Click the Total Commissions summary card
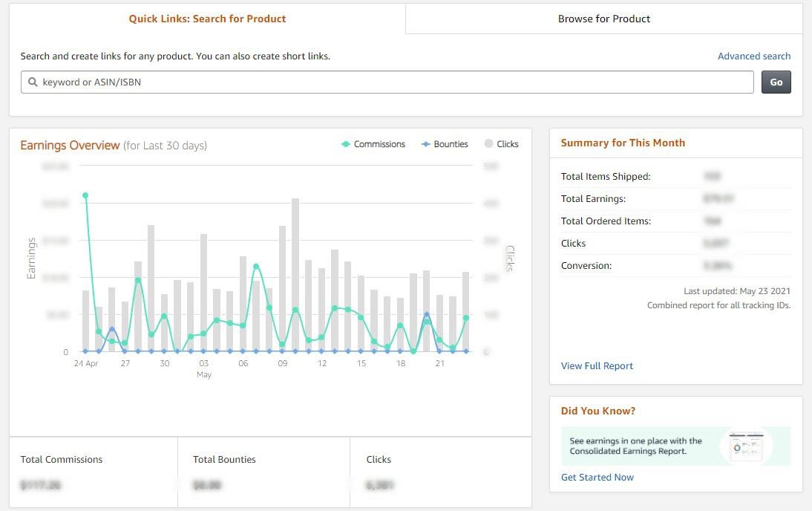Viewport: 812px width, 511px height. (93, 472)
